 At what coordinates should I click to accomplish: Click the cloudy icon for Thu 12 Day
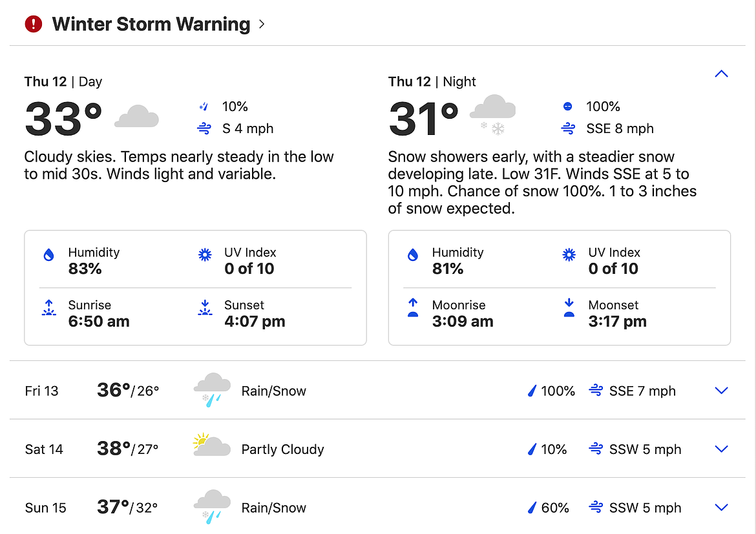coord(136,117)
